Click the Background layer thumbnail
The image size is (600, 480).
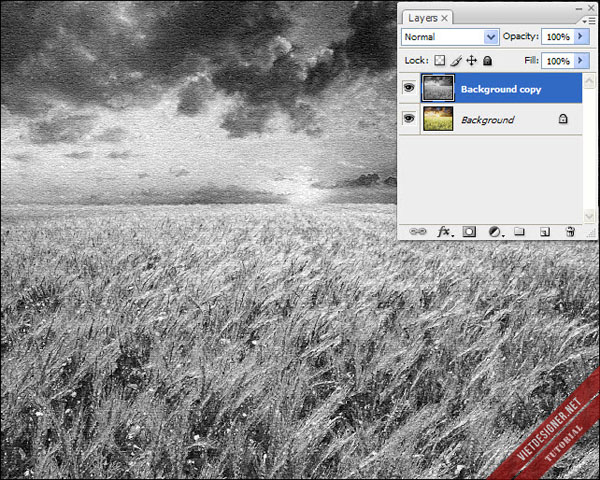point(438,119)
